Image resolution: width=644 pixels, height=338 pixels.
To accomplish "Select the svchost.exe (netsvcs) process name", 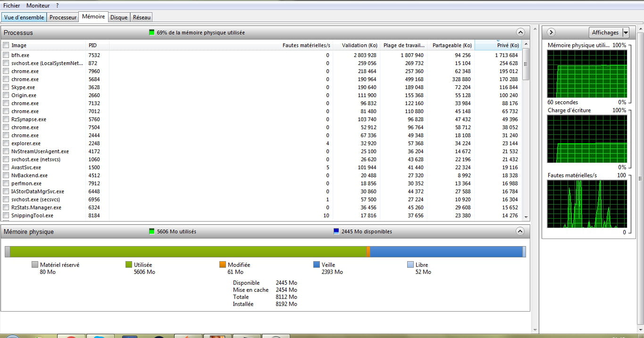I will click(x=36, y=159).
